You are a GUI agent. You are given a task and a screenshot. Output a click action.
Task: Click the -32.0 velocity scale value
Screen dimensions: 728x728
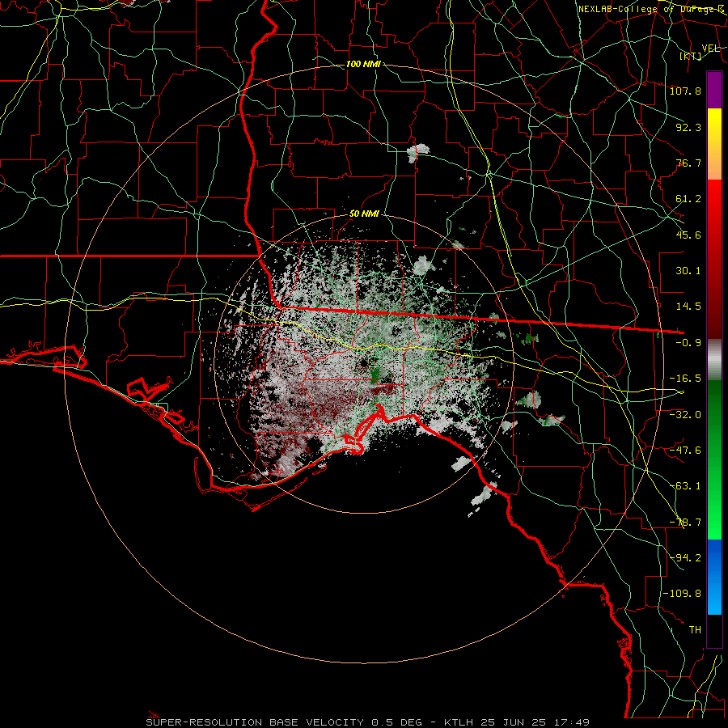(x=685, y=415)
